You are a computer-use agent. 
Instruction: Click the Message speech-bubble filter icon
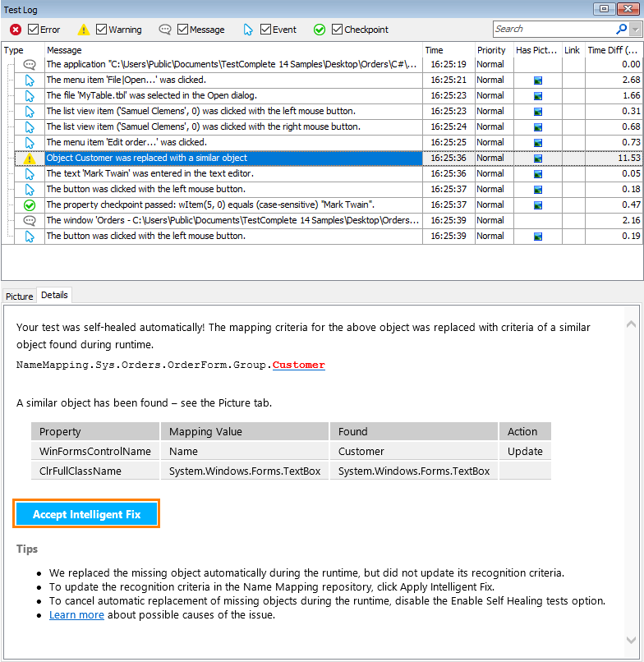tap(165, 30)
